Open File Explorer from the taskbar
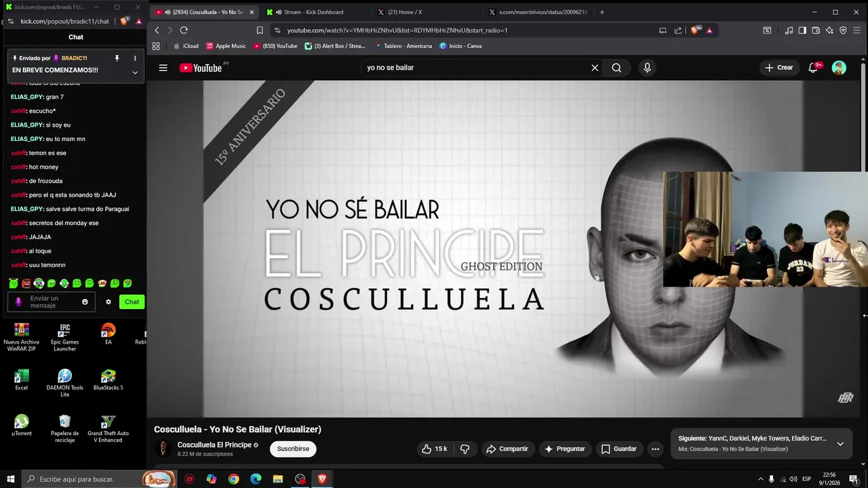 [278, 479]
